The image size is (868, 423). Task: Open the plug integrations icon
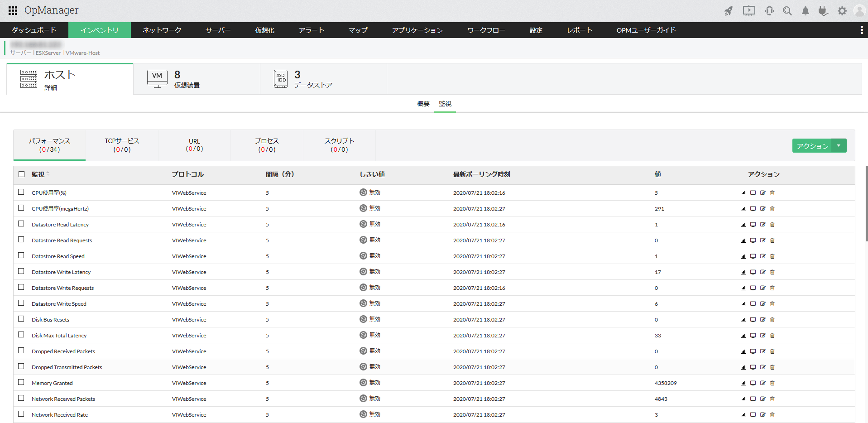(x=823, y=11)
